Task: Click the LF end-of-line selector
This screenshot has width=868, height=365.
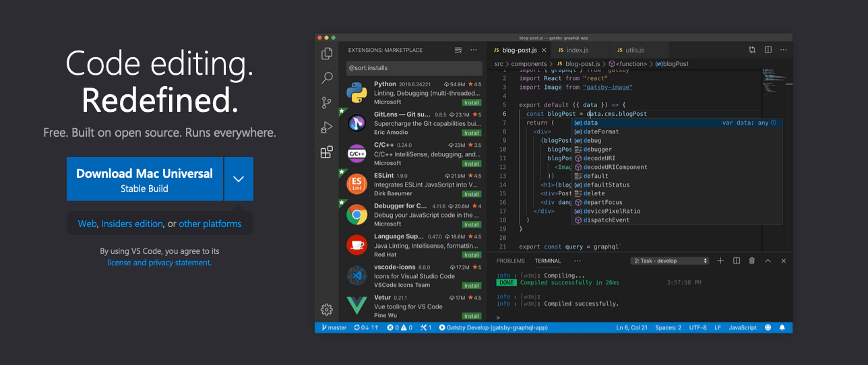Action: pos(718,327)
